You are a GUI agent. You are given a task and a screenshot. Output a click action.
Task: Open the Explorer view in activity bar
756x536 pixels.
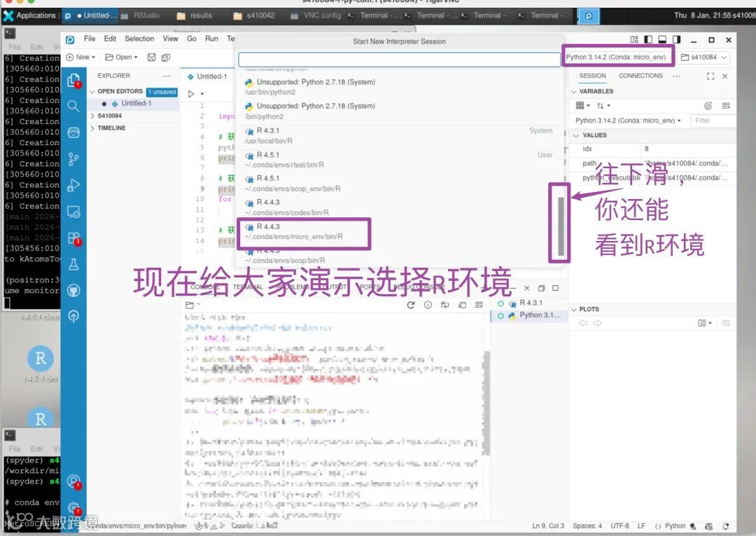pyautogui.click(x=73, y=80)
